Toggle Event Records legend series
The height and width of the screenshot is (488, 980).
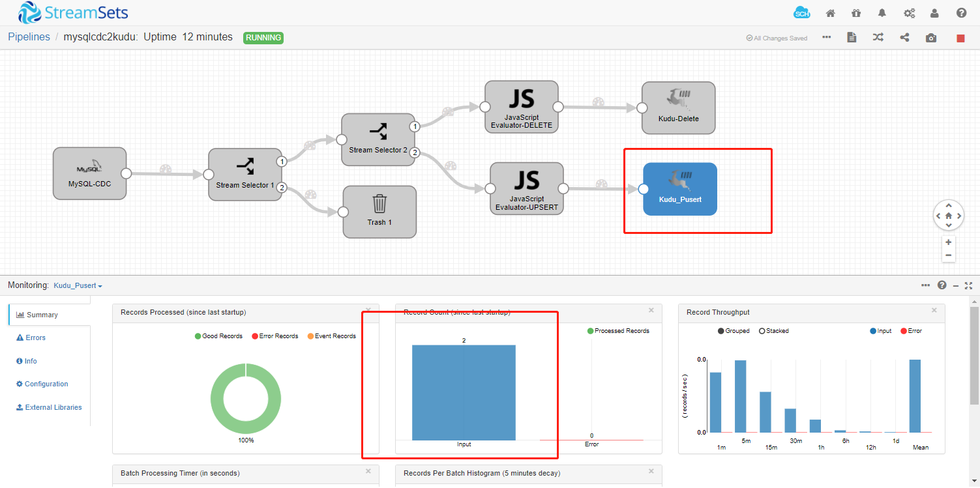(332, 336)
